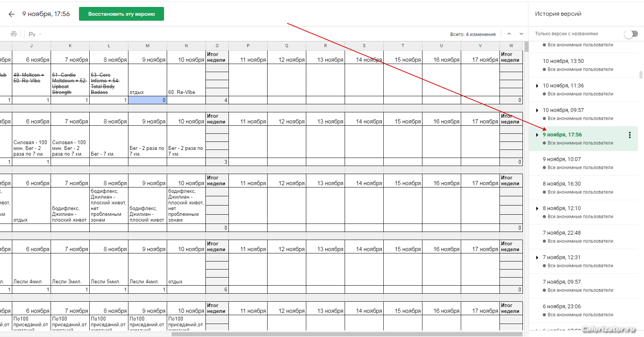Click the highlighted blue cell under 9 ноября

tap(148, 100)
